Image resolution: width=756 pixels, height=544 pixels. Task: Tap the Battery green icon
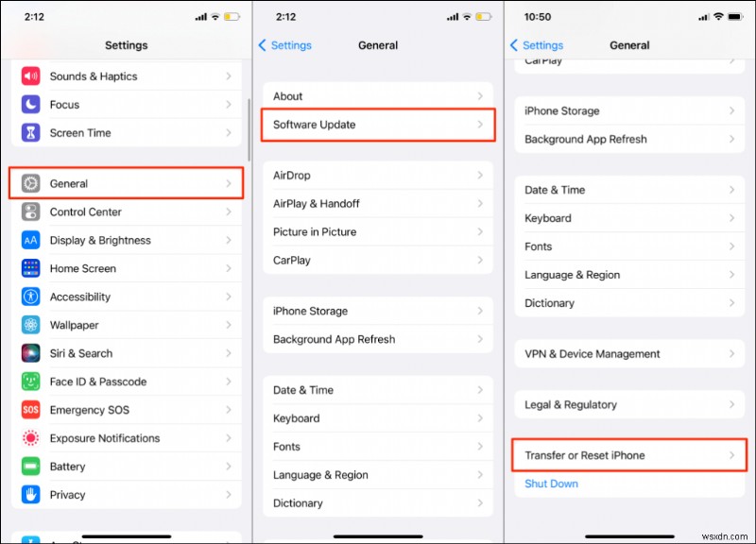coord(30,467)
